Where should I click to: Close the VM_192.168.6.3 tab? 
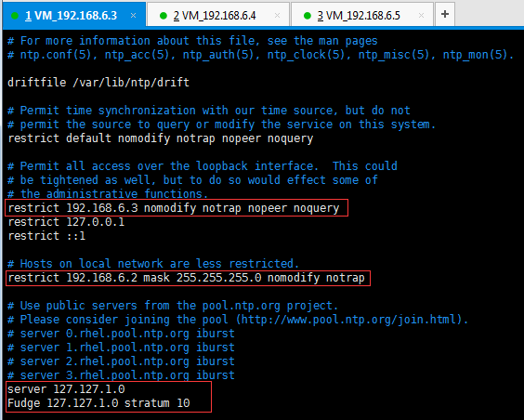(133, 16)
